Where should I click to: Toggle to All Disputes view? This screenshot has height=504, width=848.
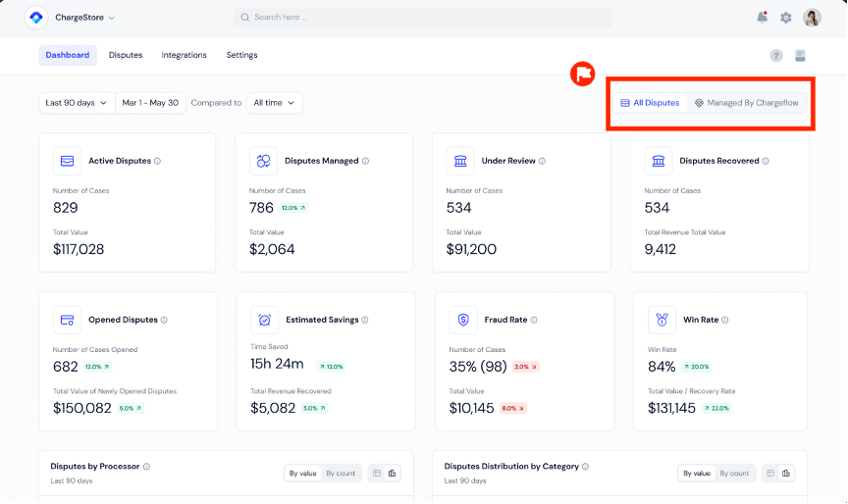click(x=650, y=102)
